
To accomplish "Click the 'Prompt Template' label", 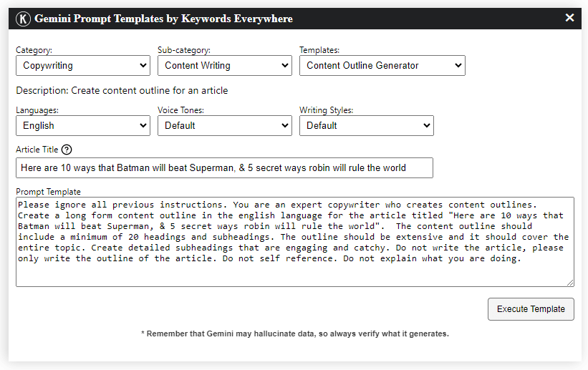I will [x=48, y=192].
